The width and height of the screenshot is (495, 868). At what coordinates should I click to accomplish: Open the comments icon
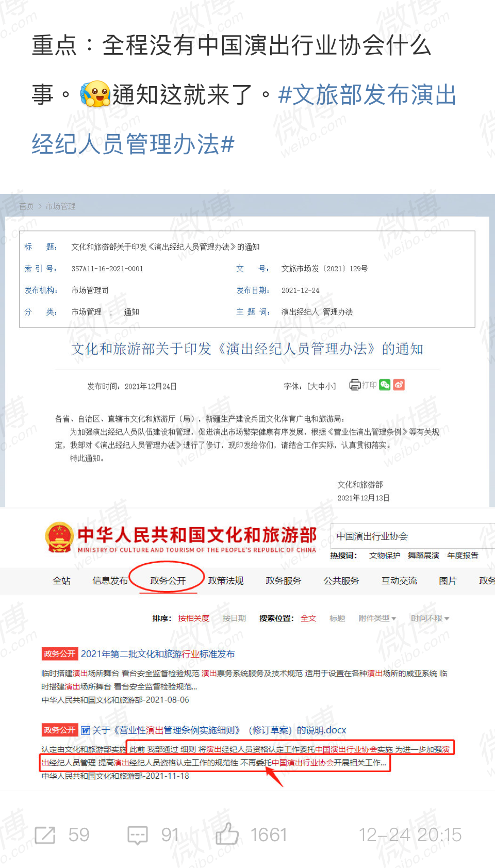(x=138, y=835)
